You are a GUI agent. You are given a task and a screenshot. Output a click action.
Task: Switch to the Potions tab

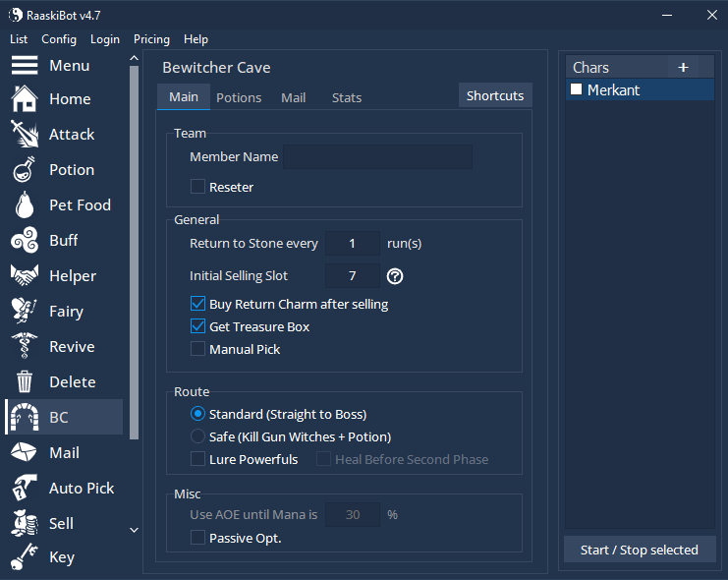[x=239, y=97]
